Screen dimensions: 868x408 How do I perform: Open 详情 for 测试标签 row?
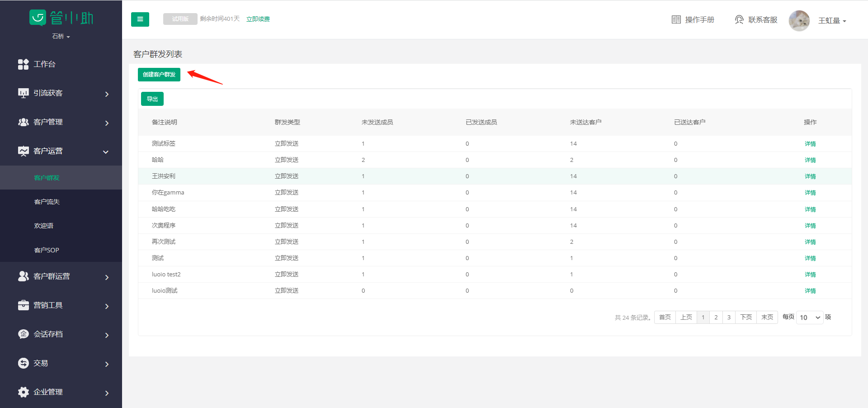(810, 144)
